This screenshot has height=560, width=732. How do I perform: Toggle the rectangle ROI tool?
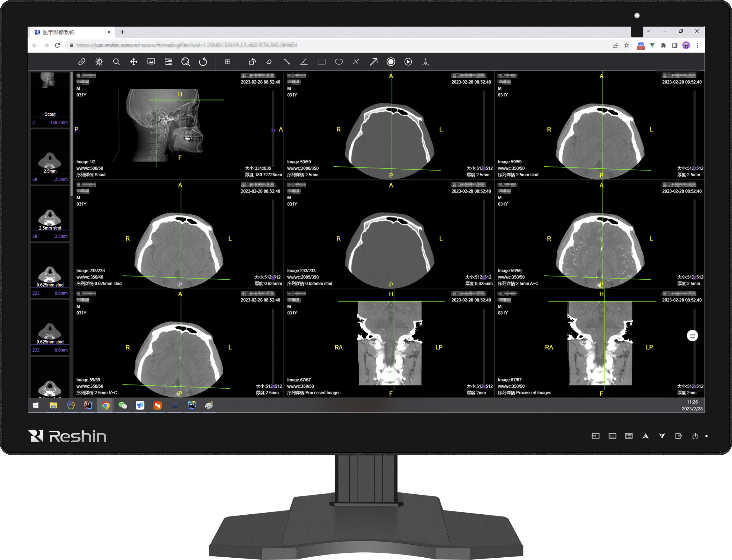[321, 62]
